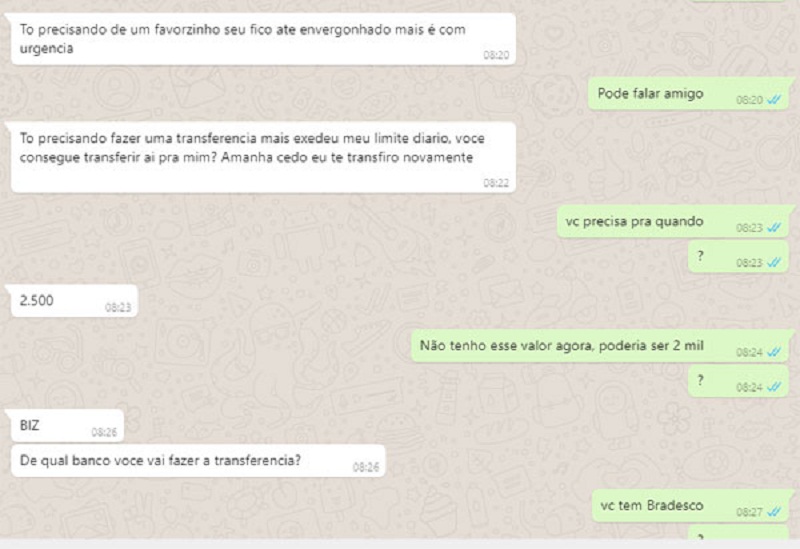The width and height of the screenshot is (800, 549).
Task: Click the 08:20 timestamp on first received message
Action: point(496,55)
